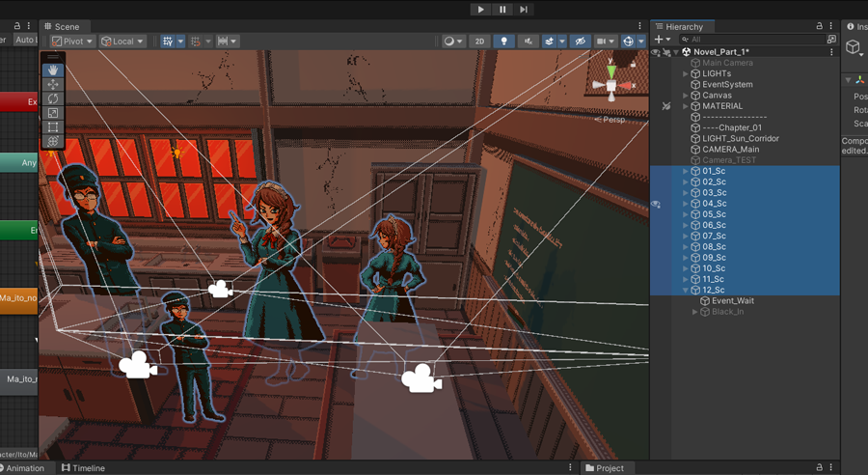Click the Step forward button

click(524, 10)
